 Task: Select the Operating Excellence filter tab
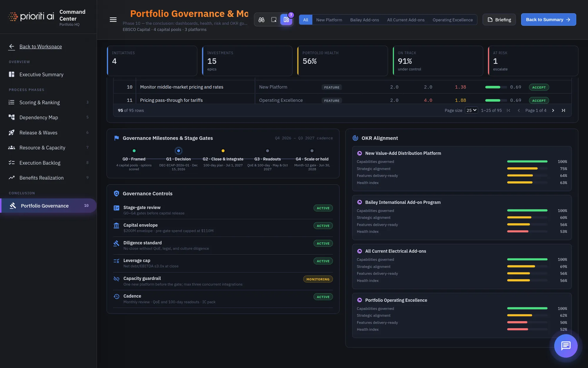[452, 20]
